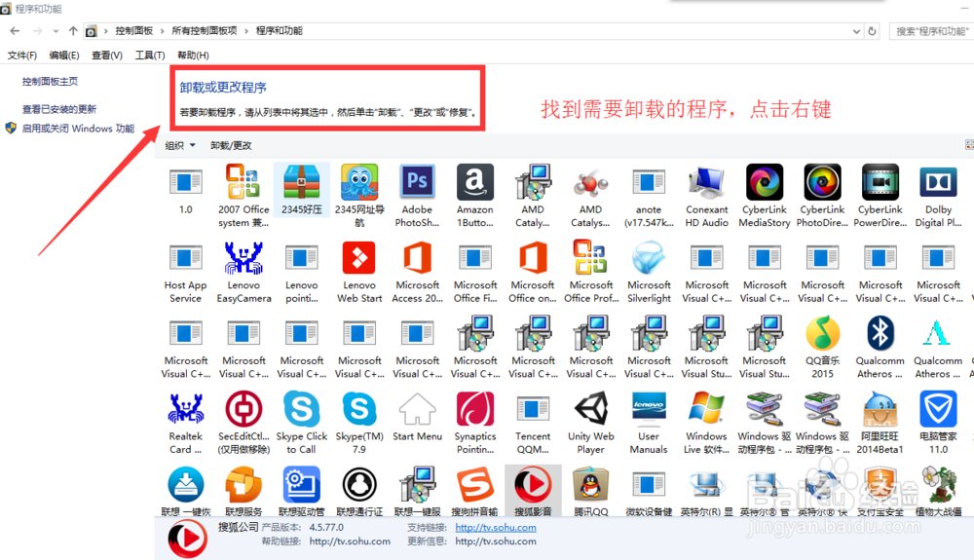Select Microsoft Office Prof... entry

point(590,272)
